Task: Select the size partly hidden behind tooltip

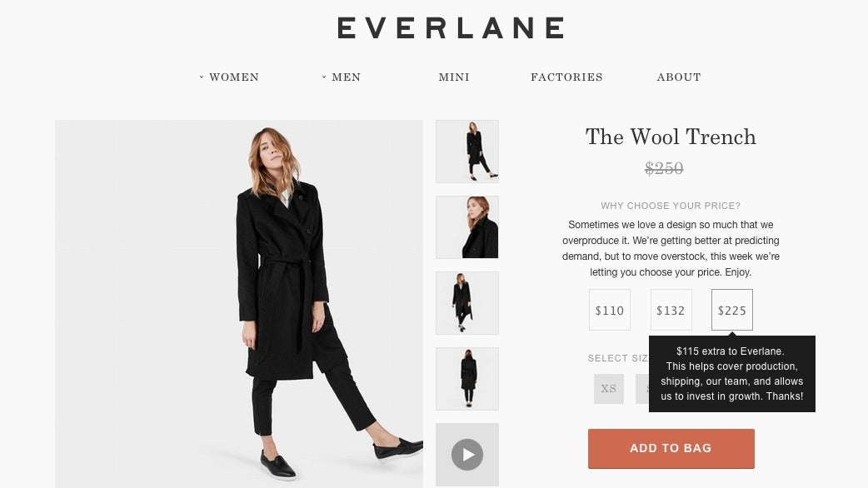Action: click(642, 388)
